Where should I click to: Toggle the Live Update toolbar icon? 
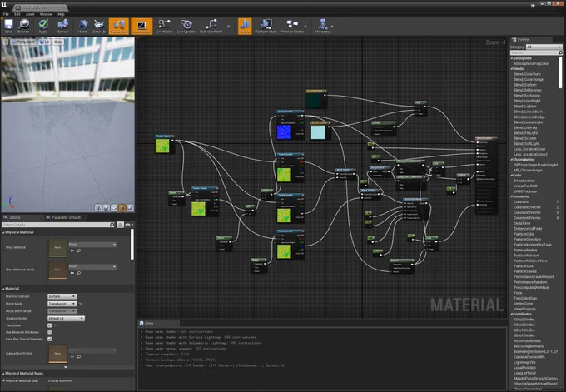pos(186,26)
